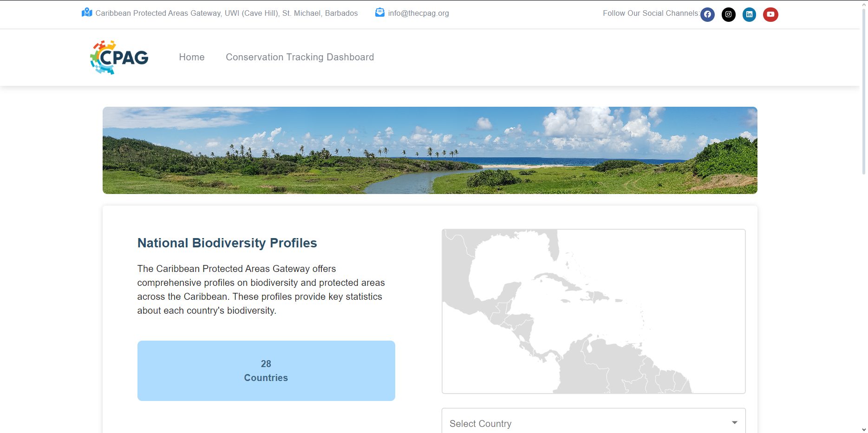The height and width of the screenshot is (433, 868).
Task: Click the Caribbean region map
Action: [594, 311]
